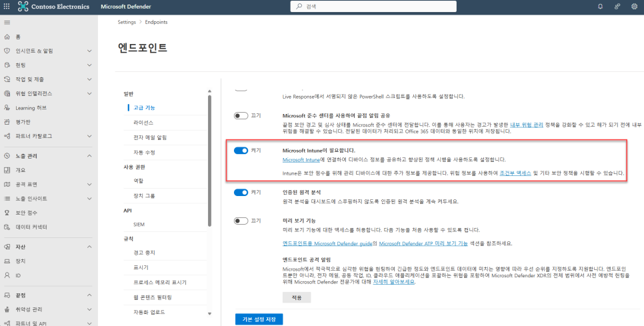This screenshot has height=326, width=644.
Task: Click the 끝점 icon in sidebar
Action: (x=7, y=295)
